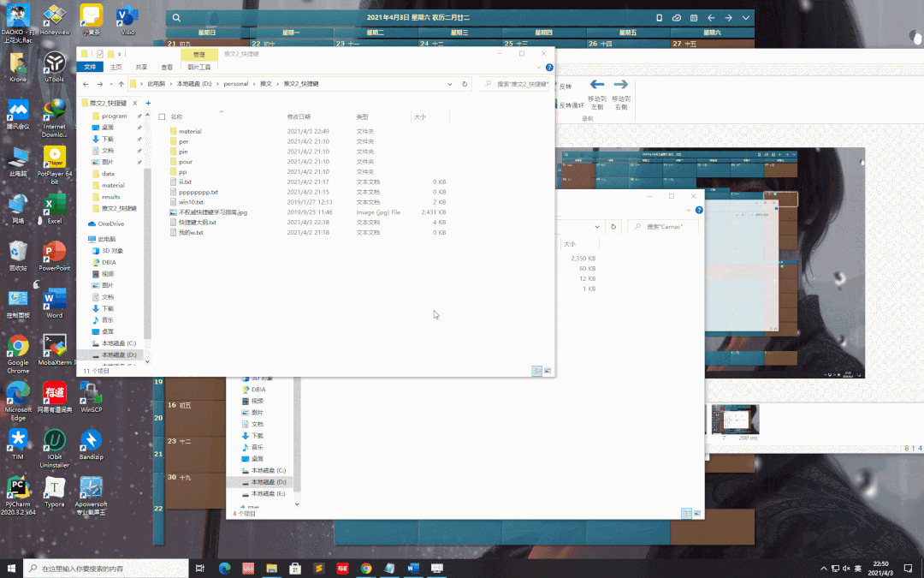The image size is (924, 578).
Task: Open the Word desktop shortcut
Action: 54,302
